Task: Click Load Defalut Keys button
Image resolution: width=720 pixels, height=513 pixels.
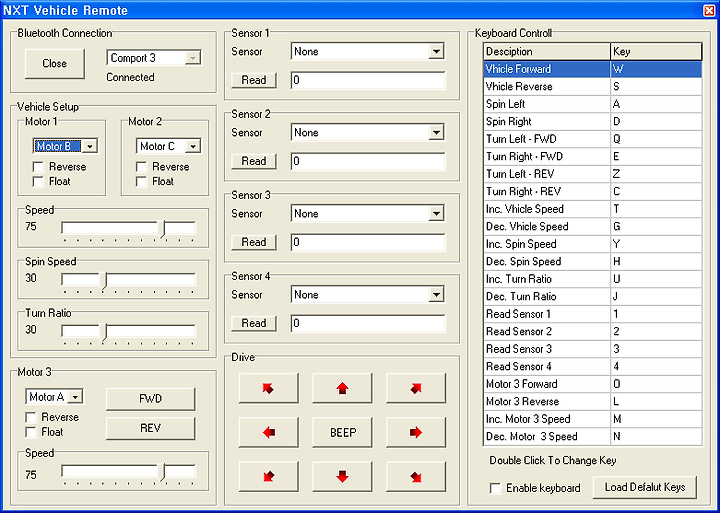Action: [x=645, y=487]
